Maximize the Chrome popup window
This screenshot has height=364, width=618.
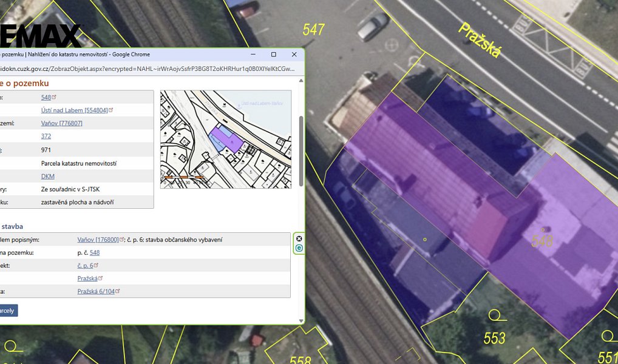pos(274,55)
